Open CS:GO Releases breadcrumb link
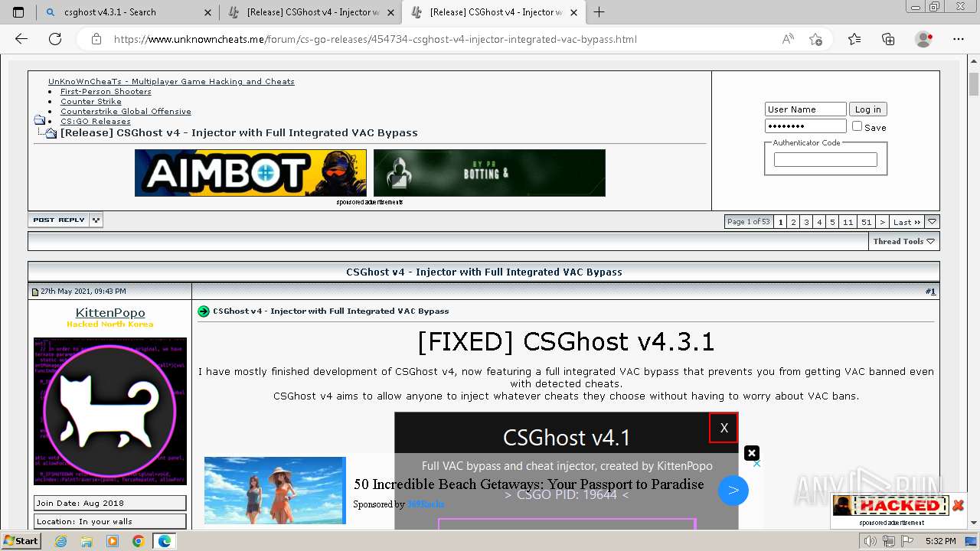This screenshot has width=980, height=551. (x=96, y=121)
